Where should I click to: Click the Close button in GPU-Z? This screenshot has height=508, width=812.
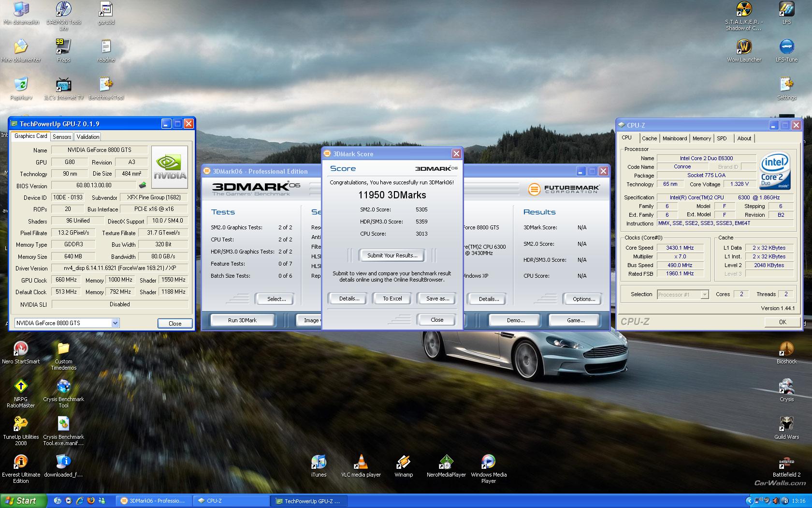pyautogui.click(x=175, y=323)
